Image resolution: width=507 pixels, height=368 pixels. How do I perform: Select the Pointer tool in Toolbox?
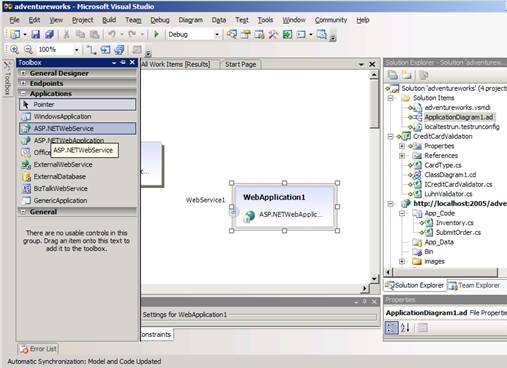coord(77,104)
